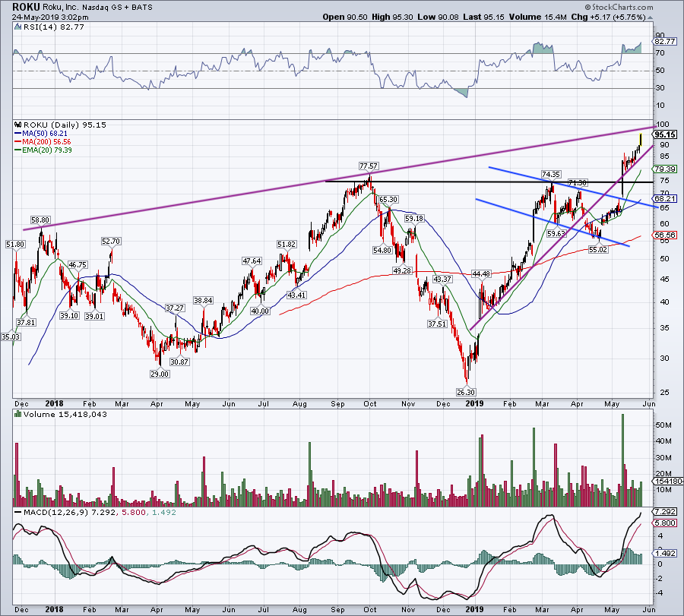This screenshot has height=616, width=684.
Task: Click the 79.39 EMA price tag
Action: pos(665,169)
